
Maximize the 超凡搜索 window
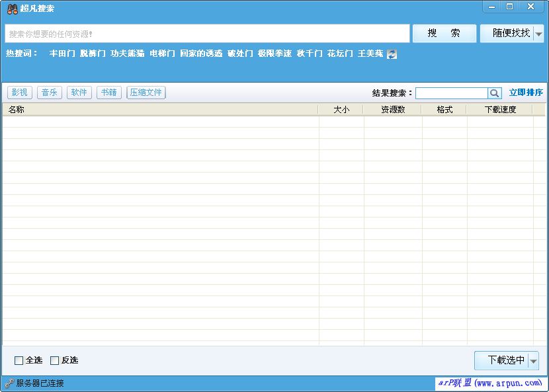click(510, 7)
